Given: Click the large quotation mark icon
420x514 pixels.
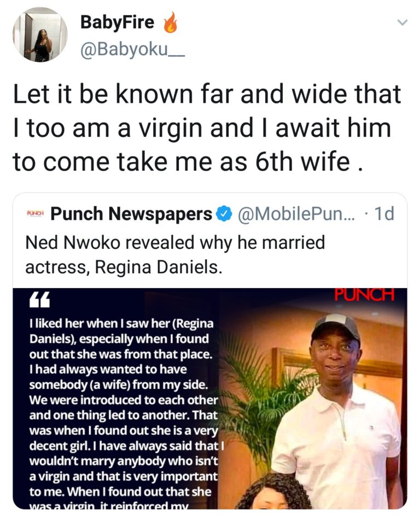Looking at the screenshot, I should point(37,300).
